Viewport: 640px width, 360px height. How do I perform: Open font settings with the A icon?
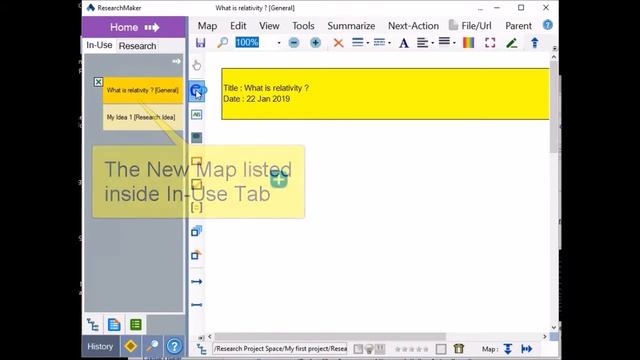[404, 43]
